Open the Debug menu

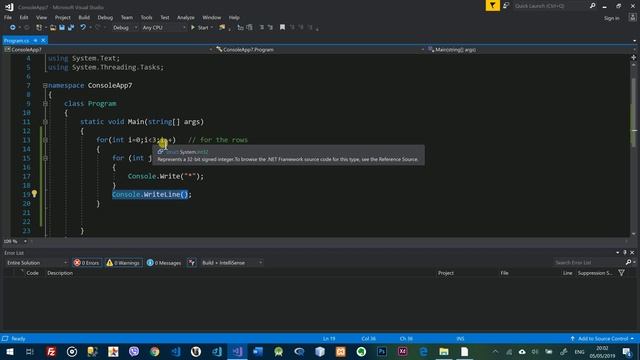coord(105,18)
